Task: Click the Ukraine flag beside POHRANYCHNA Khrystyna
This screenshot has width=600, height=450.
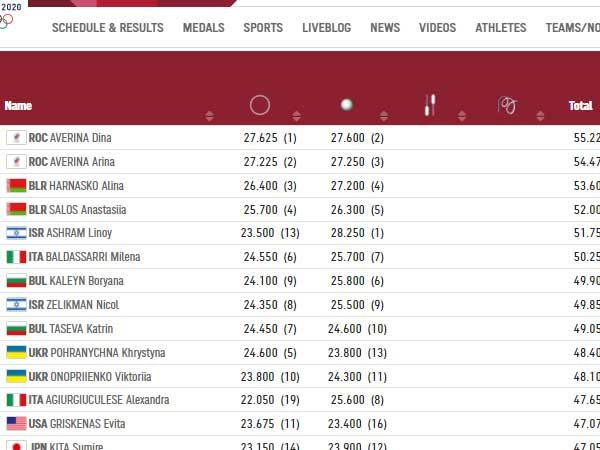Action: tap(16, 352)
